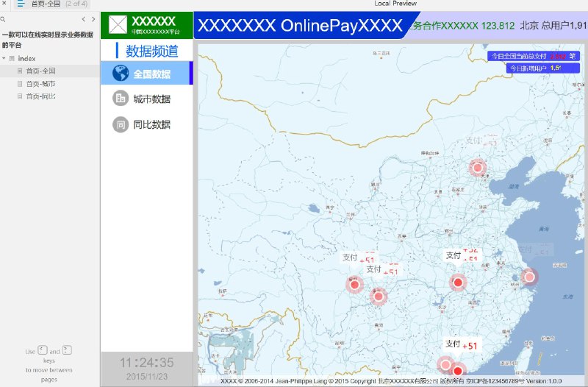Select the 城市数据 menu item
The image size is (588, 387).
pyautogui.click(x=146, y=99)
